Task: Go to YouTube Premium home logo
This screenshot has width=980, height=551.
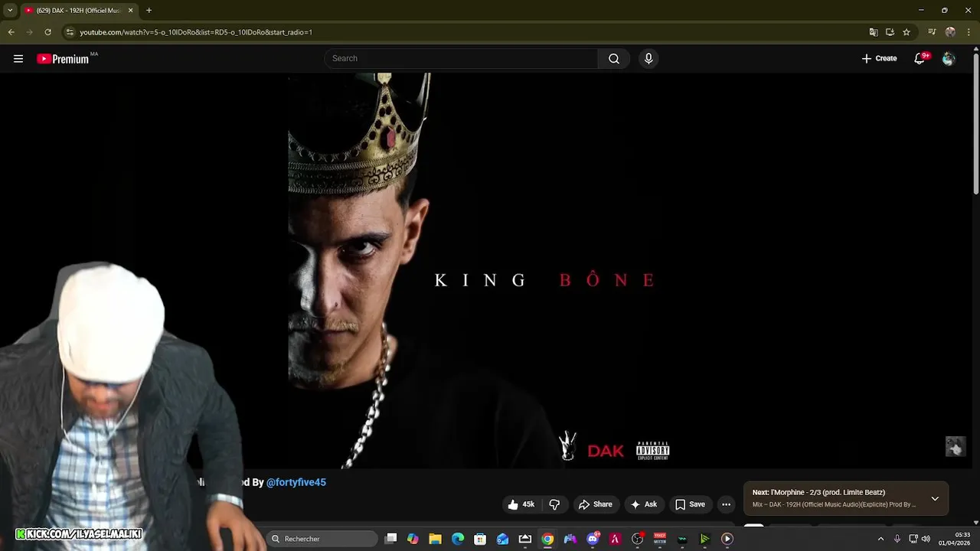Action: tap(63, 59)
